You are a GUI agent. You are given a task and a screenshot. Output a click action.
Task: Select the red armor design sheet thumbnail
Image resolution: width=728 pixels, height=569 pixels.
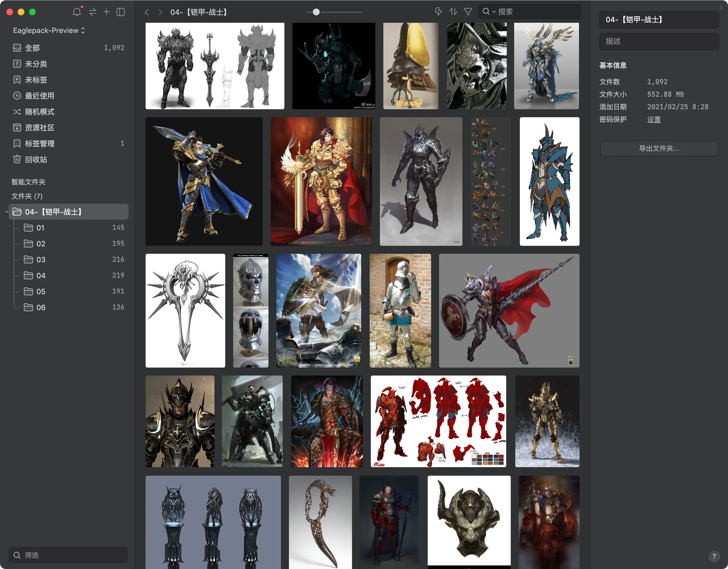coord(438,421)
